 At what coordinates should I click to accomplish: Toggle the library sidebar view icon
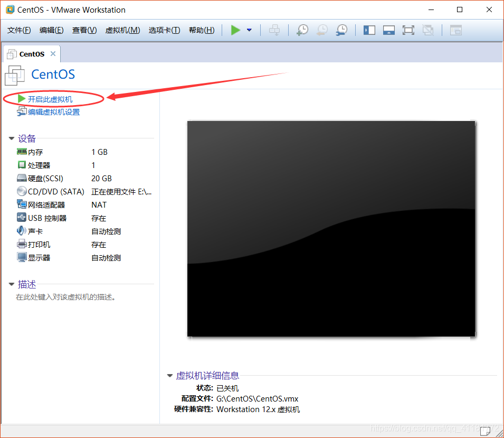pyautogui.click(x=369, y=30)
